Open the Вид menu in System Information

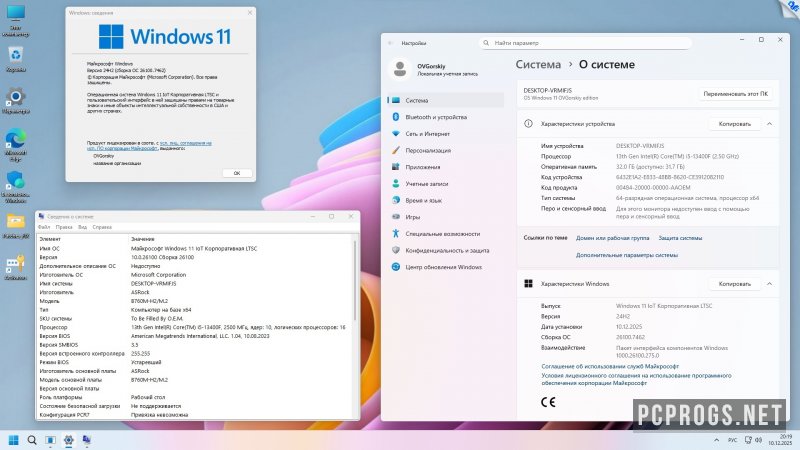(82, 227)
